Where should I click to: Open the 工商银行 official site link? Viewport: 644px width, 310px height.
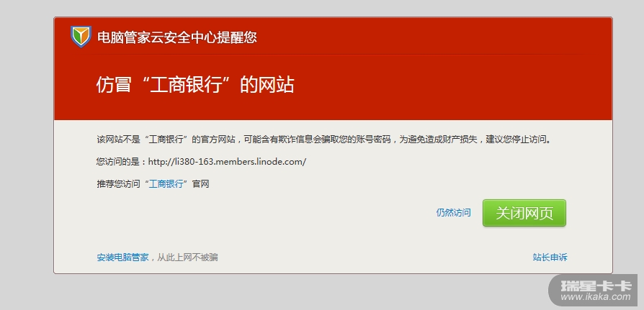click(166, 183)
